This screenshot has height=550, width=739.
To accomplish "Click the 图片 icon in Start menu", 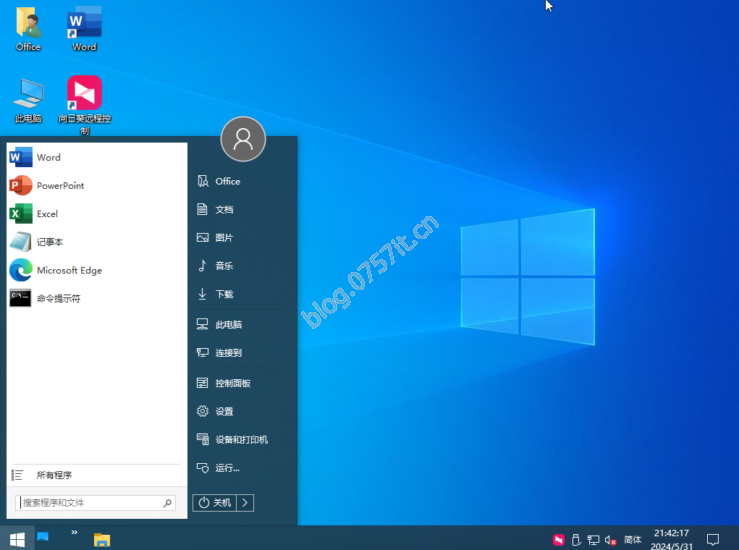I will (x=203, y=238).
